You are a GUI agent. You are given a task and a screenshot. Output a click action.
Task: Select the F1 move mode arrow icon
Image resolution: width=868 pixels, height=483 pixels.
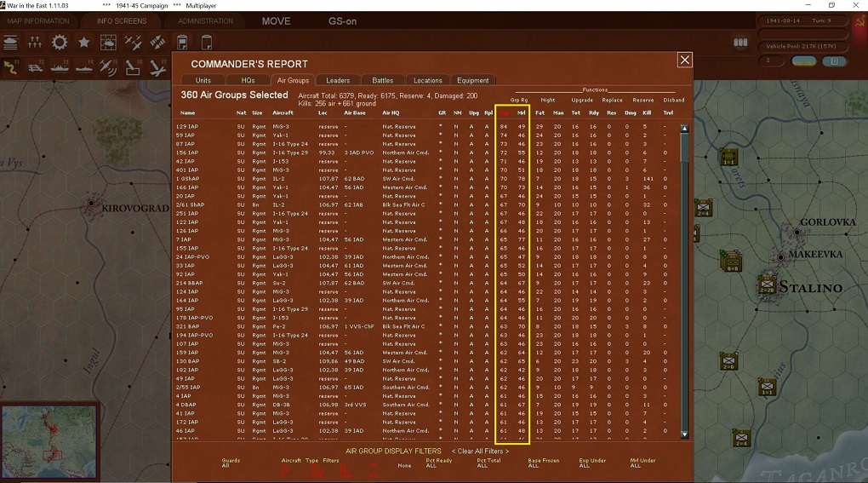coord(10,67)
